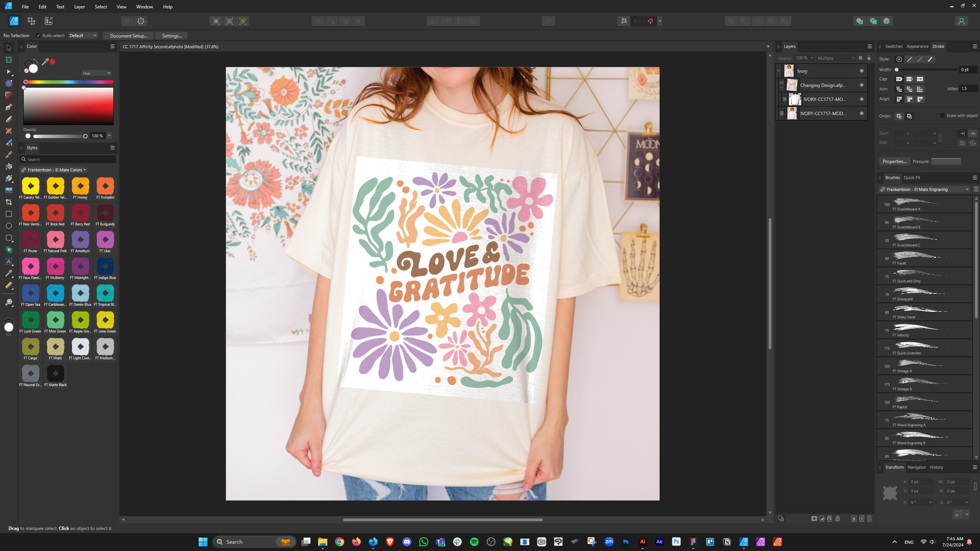Click the Styles search field
The width and height of the screenshot is (980, 551).
(68, 159)
